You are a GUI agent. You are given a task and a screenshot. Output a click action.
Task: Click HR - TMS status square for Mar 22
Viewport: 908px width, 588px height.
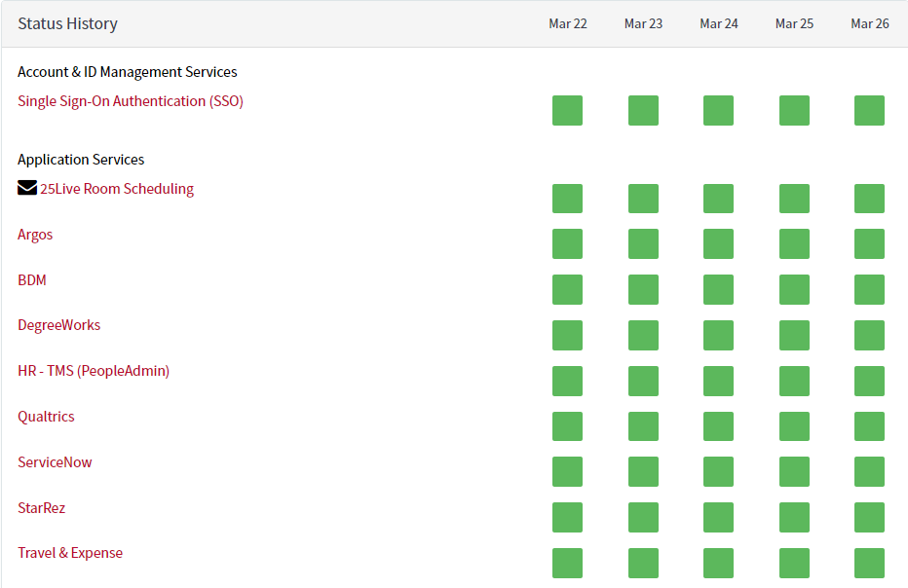coord(567,381)
